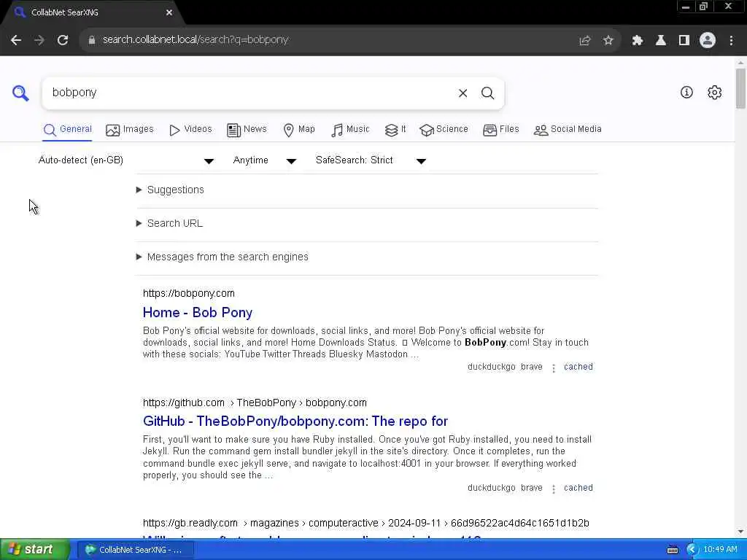Switch to the Science tab
Image resolution: width=747 pixels, height=560 pixels.
[x=444, y=130]
